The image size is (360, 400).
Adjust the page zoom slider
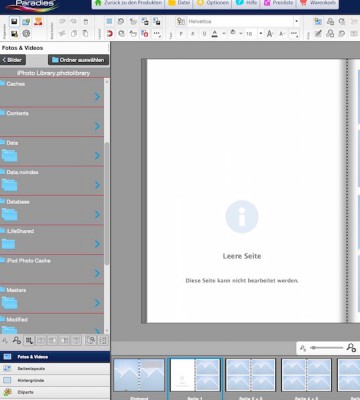[327, 348]
